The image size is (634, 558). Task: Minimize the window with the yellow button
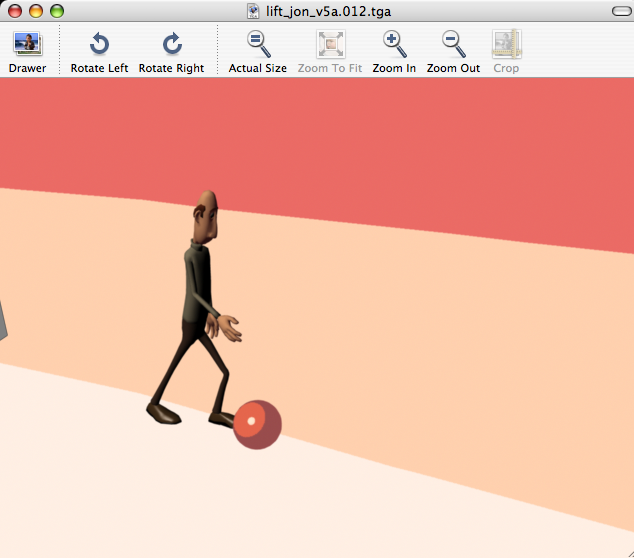point(36,11)
